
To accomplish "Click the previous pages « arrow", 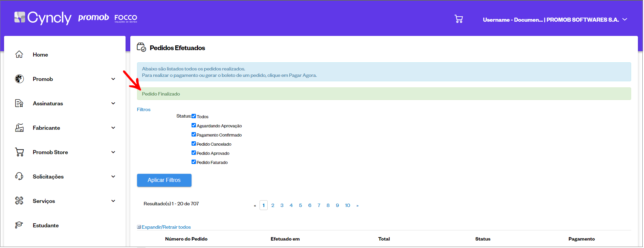I will pos(255,206).
